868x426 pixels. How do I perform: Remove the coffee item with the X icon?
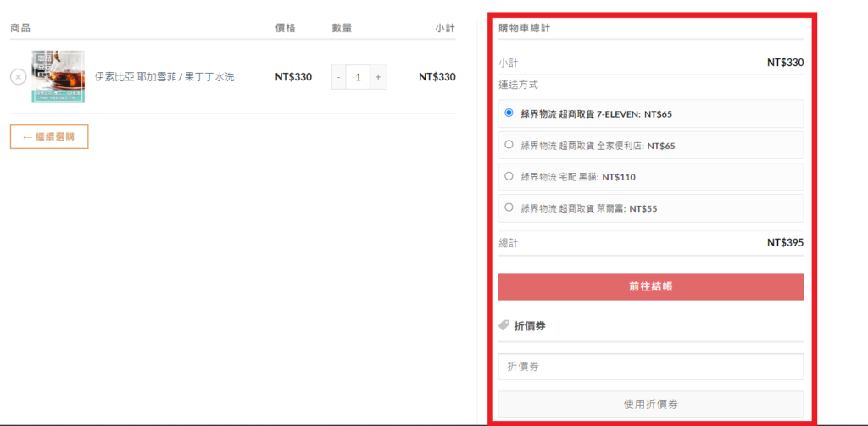[x=18, y=77]
